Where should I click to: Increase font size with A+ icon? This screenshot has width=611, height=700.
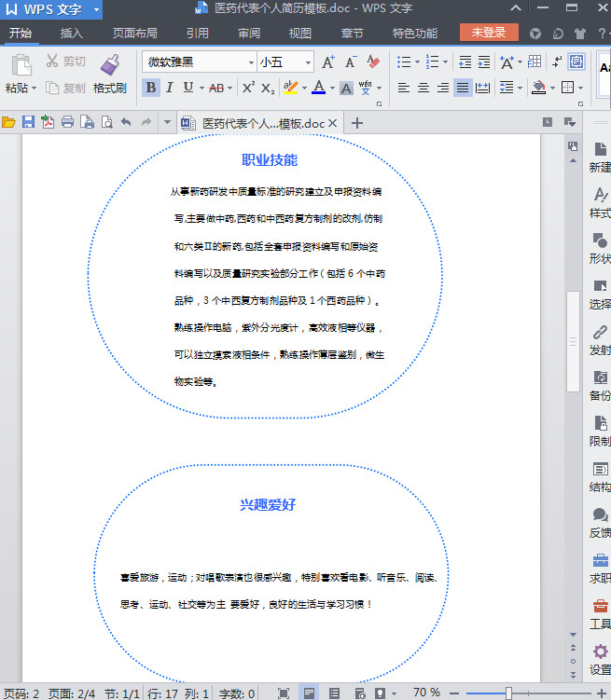[328, 62]
